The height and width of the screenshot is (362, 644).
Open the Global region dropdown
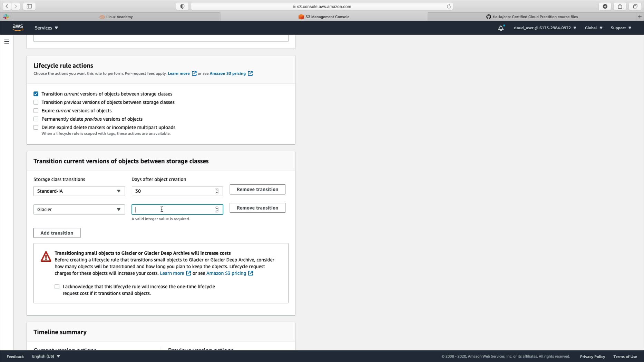point(594,28)
